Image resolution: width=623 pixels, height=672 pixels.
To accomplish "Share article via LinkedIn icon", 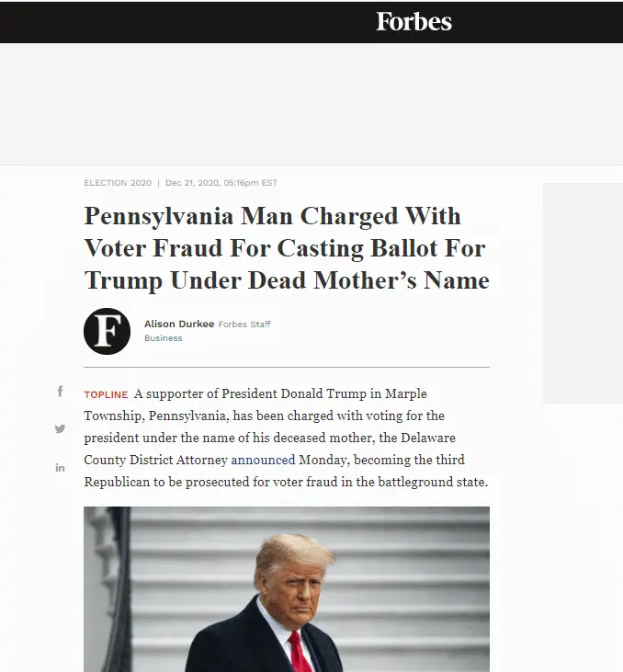I will 60,468.
